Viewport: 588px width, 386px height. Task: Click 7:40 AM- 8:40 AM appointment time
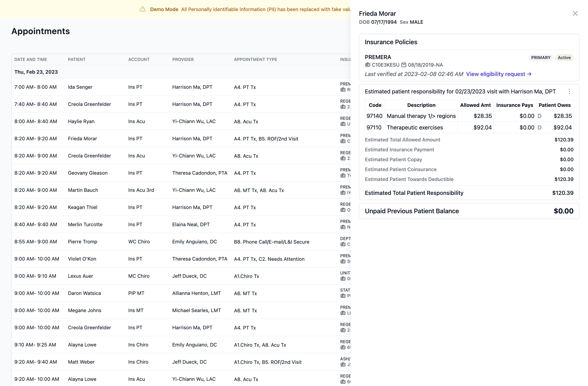(35, 104)
